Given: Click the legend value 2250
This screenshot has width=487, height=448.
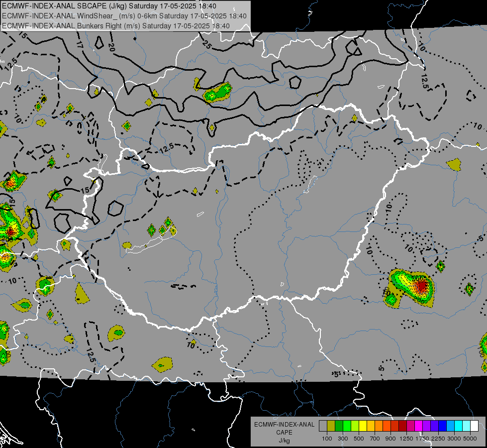Looking at the screenshot, I should [x=438, y=439].
